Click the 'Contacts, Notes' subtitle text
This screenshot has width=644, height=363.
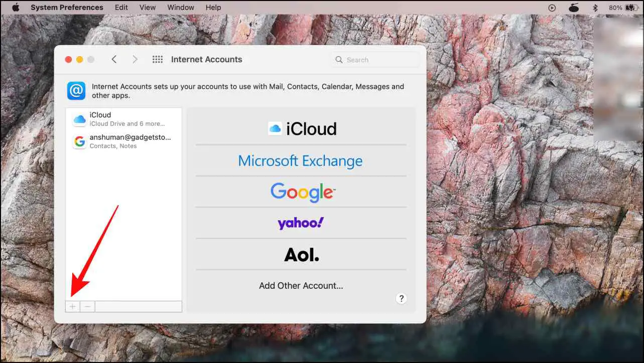113,146
